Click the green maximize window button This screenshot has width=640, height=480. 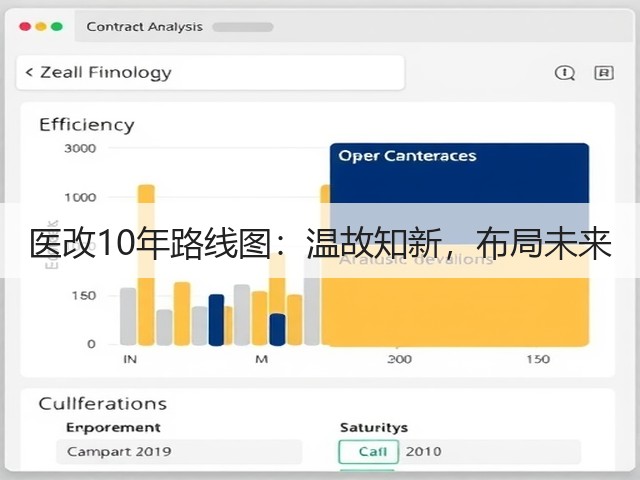(x=57, y=27)
